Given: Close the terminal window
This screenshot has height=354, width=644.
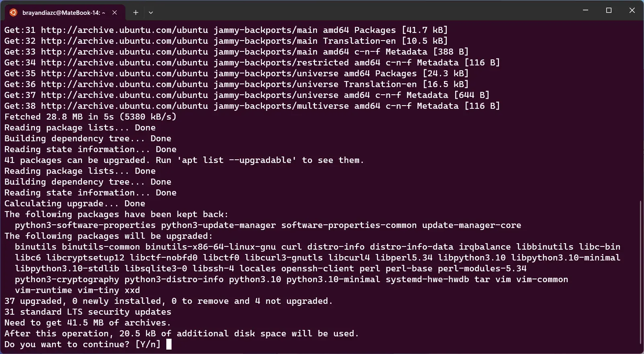Looking at the screenshot, I should coord(632,10).
